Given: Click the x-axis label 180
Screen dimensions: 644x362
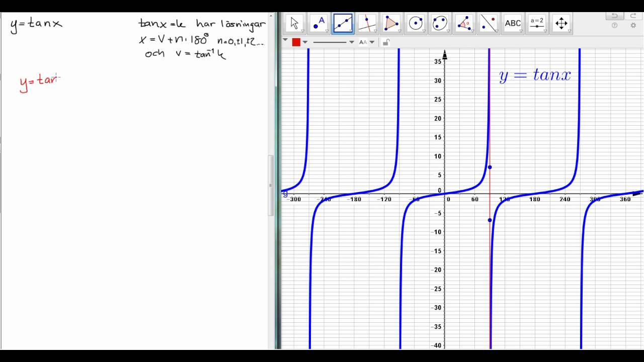Looking at the screenshot, I should (x=534, y=200).
